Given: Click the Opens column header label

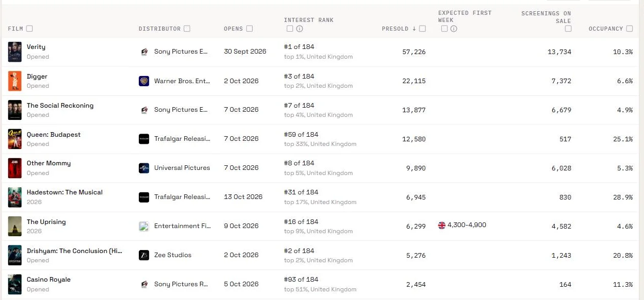Looking at the screenshot, I should click(x=233, y=29).
